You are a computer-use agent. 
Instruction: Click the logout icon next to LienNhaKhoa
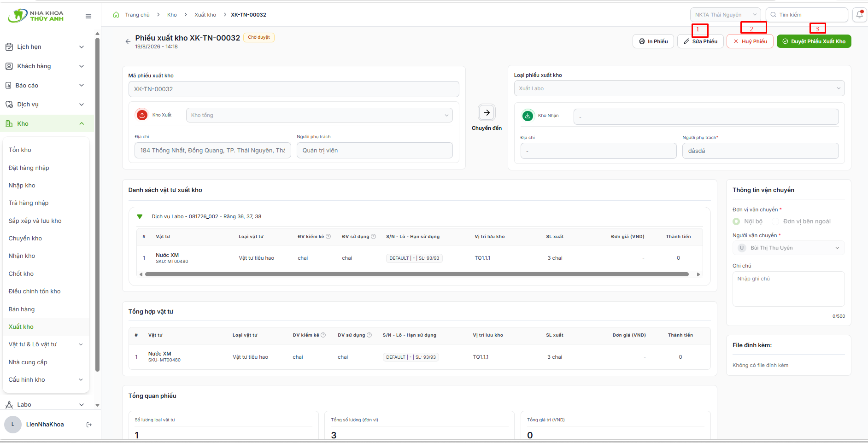[89, 425]
